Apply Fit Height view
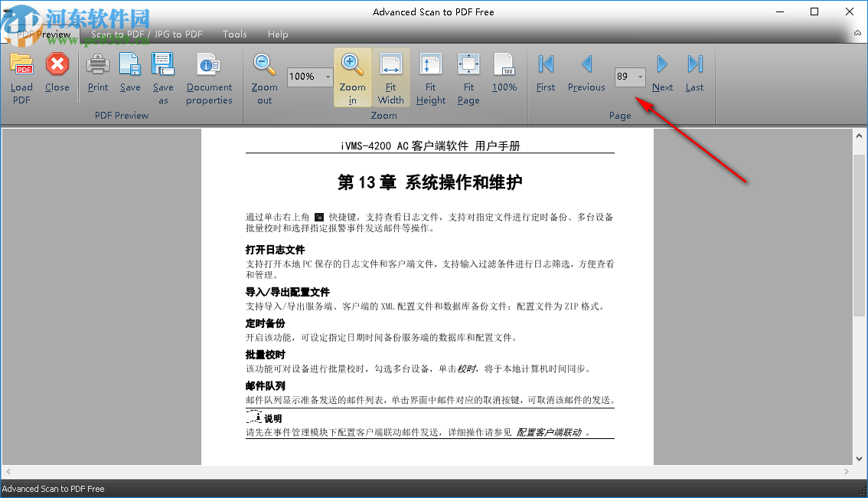Screen dimensions: 868x498 [430, 74]
